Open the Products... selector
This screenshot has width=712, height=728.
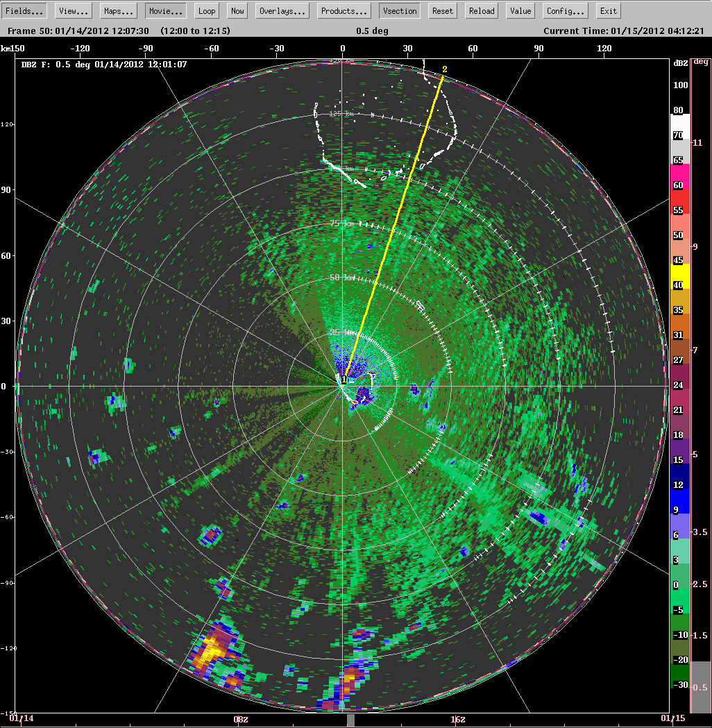(344, 10)
